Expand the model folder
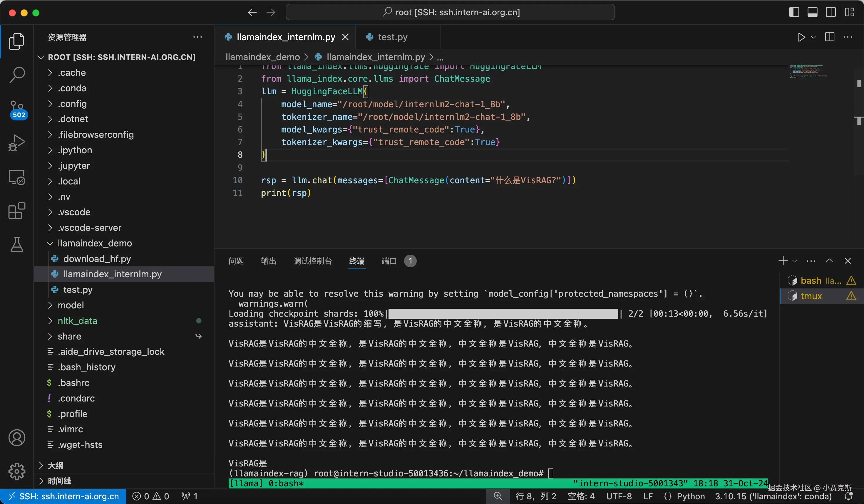 point(50,305)
